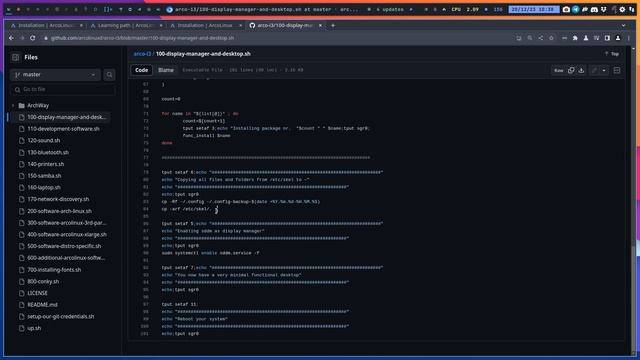Screen dimensions: 640x360
Task: Open the LICENSE file
Action: point(37,293)
